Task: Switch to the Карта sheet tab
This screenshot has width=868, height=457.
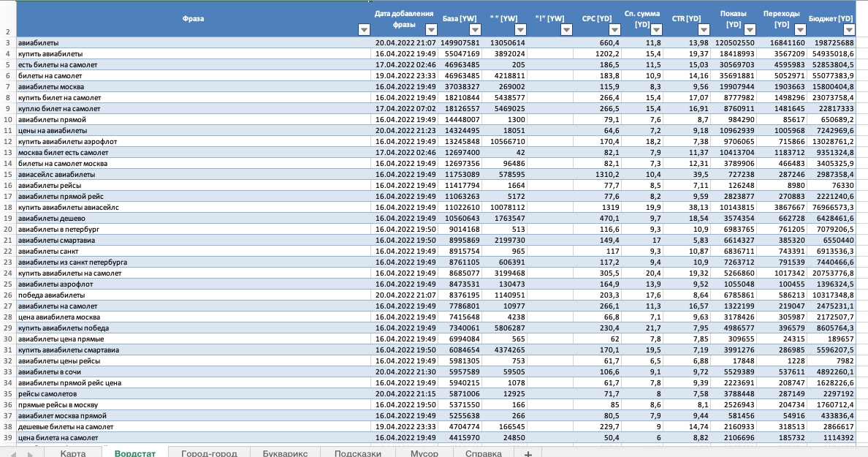Action: (73, 453)
